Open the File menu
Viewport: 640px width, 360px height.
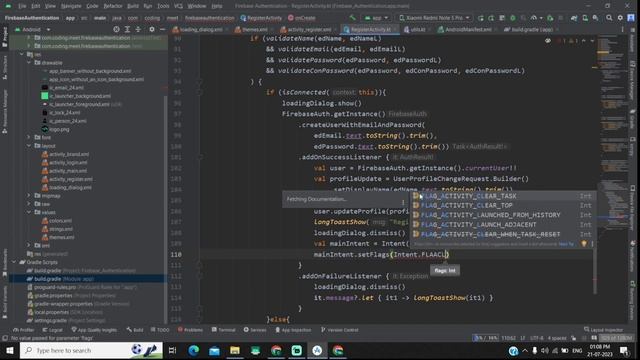[x=22, y=6]
